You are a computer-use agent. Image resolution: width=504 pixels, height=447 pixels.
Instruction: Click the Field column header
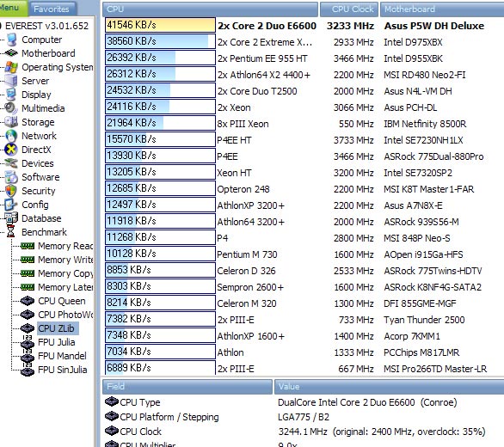(x=187, y=387)
